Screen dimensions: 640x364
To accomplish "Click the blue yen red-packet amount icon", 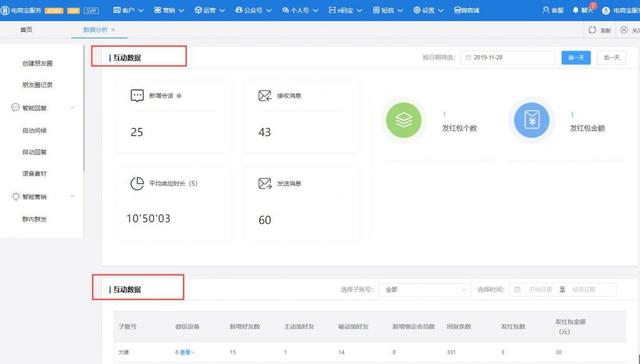I will [531, 120].
